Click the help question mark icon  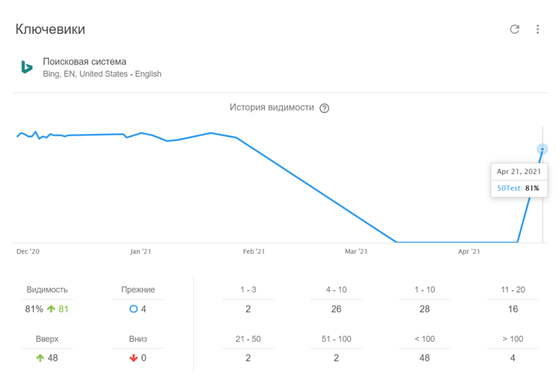(x=324, y=108)
